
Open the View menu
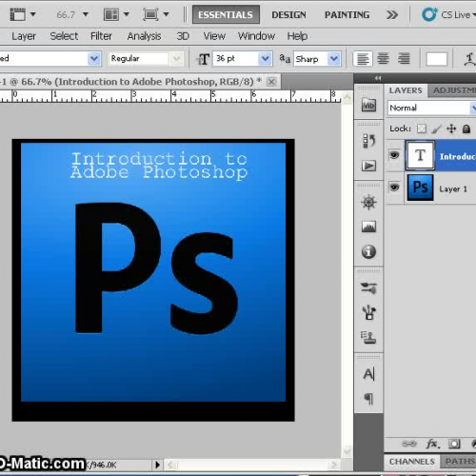tap(214, 36)
